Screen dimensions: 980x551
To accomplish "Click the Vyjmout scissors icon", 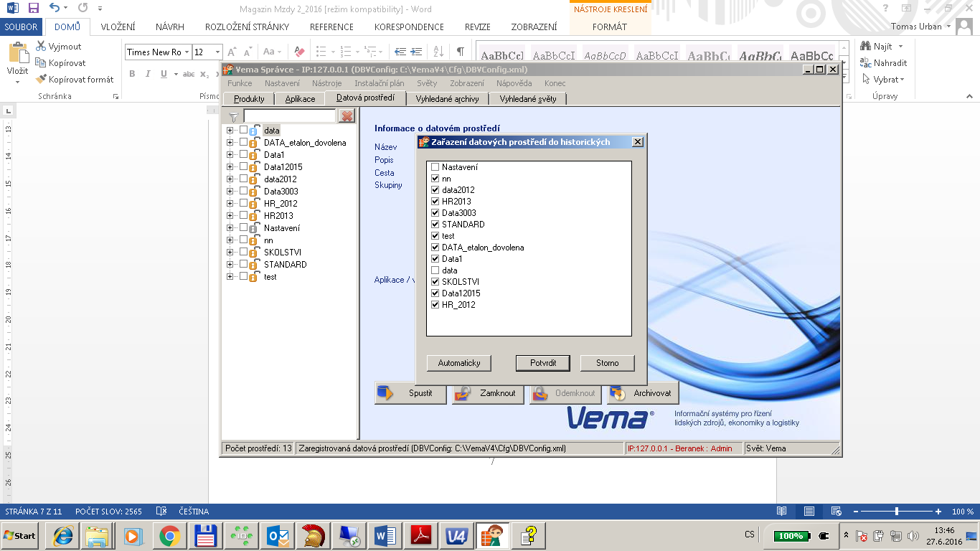I will point(41,47).
